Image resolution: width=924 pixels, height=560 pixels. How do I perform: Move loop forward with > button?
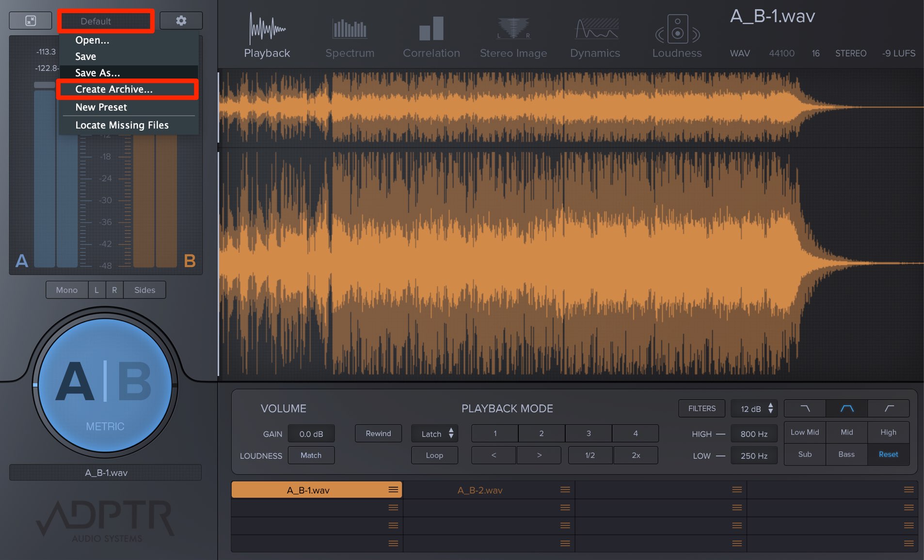tap(539, 455)
